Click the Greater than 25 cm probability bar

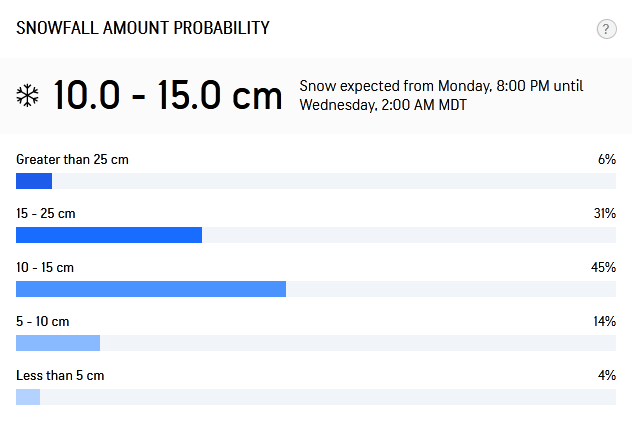(x=316, y=181)
